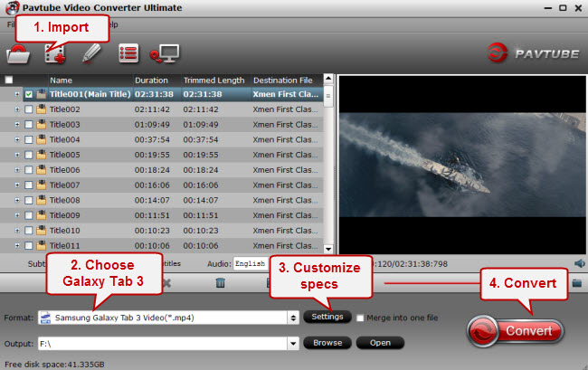This screenshot has height=370, width=588.
Task: Check the Title011 checkbox
Action: 29,245
